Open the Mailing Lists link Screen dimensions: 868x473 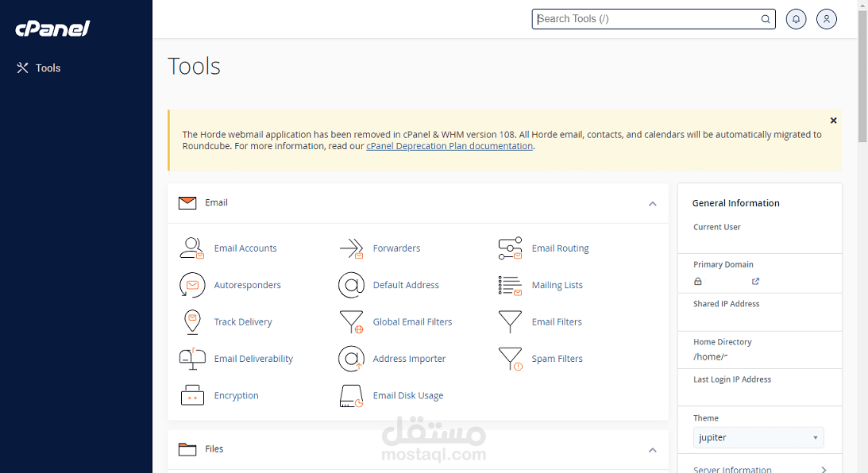[x=557, y=285]
